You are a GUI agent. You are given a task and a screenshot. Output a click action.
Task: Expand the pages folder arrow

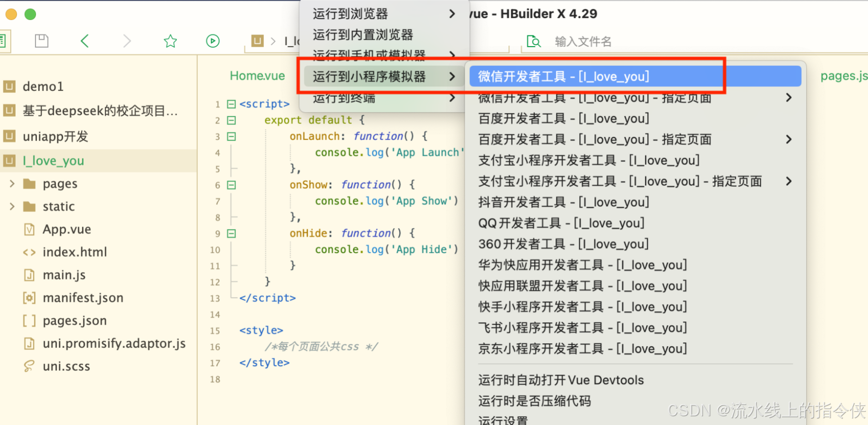tap(12, 184)
